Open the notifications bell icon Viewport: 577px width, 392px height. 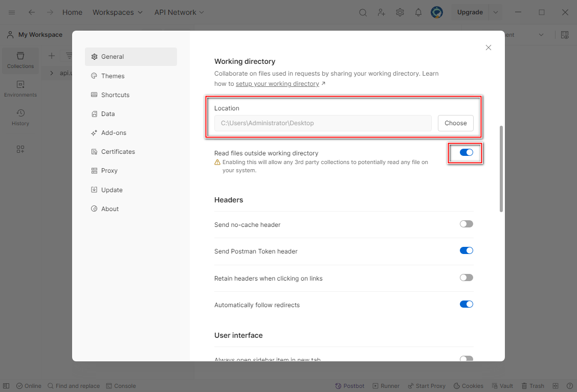click(x=418, y=12)
